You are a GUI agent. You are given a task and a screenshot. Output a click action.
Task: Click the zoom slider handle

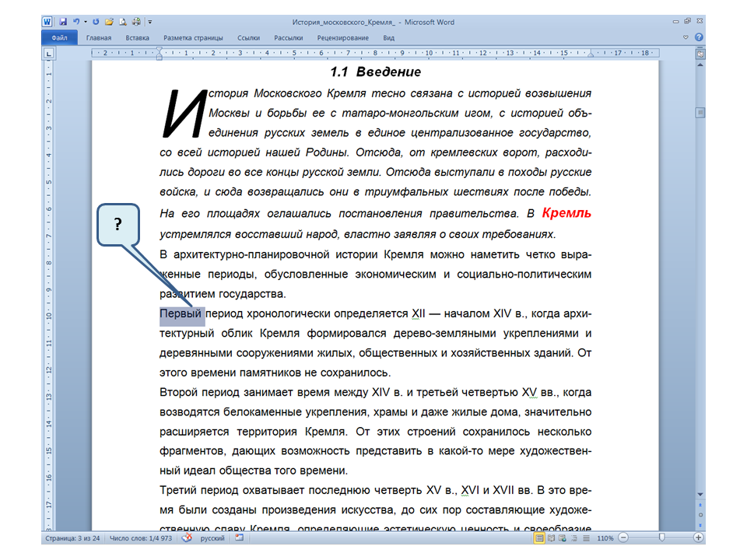pyautogui.click(x=662, y=538)
